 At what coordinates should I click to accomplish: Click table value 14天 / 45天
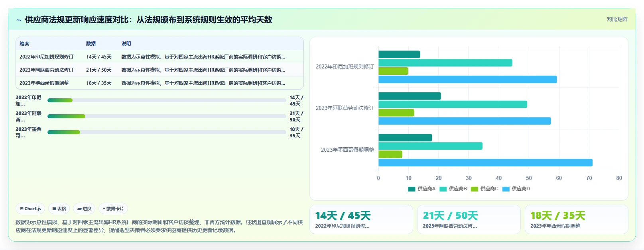point(99,57)
